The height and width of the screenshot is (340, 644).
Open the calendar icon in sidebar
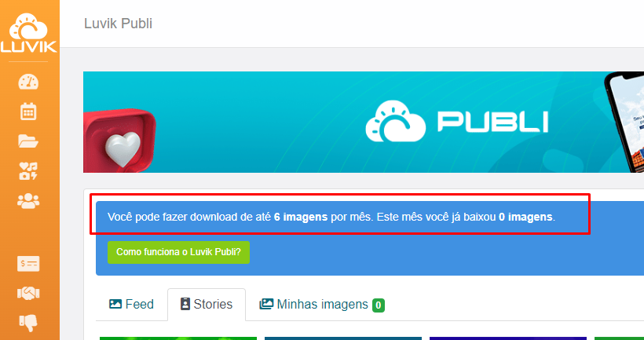click(28, 112)
